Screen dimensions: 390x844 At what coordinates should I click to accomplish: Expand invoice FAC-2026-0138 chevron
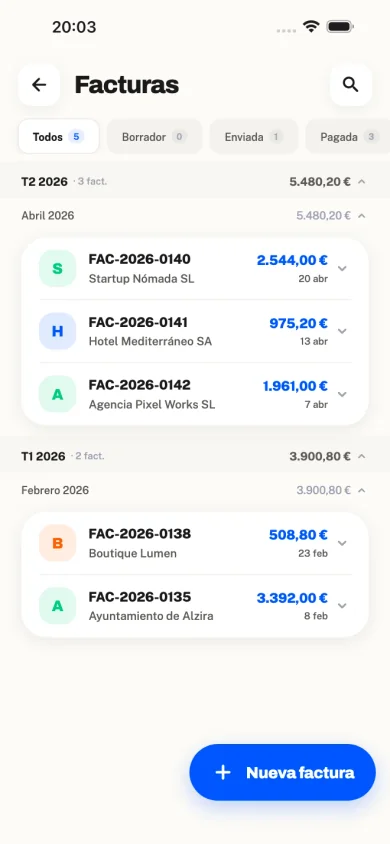(342, 543)
